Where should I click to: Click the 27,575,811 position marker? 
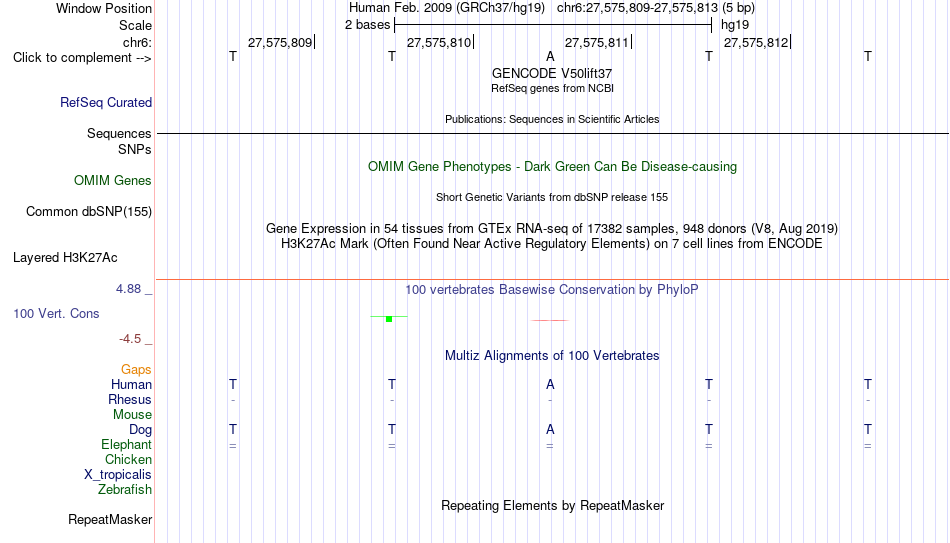click(597, 42)
